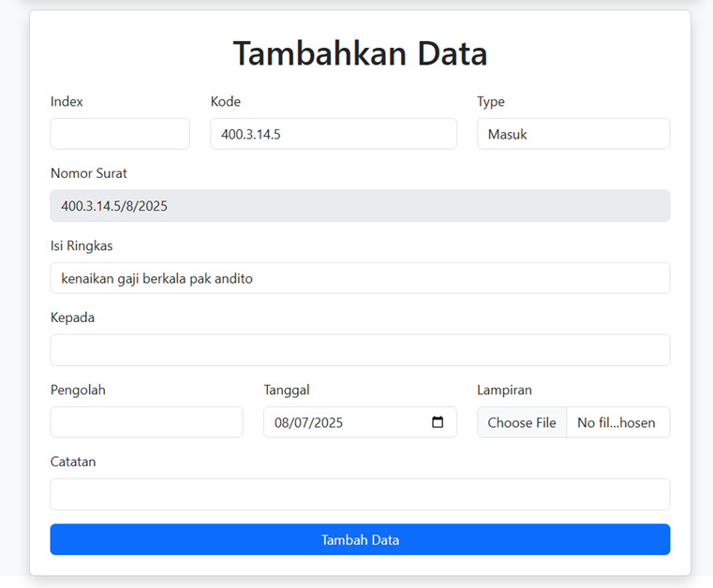Select the "08" segment of the date
713x588 pixels.
(283, 423)
